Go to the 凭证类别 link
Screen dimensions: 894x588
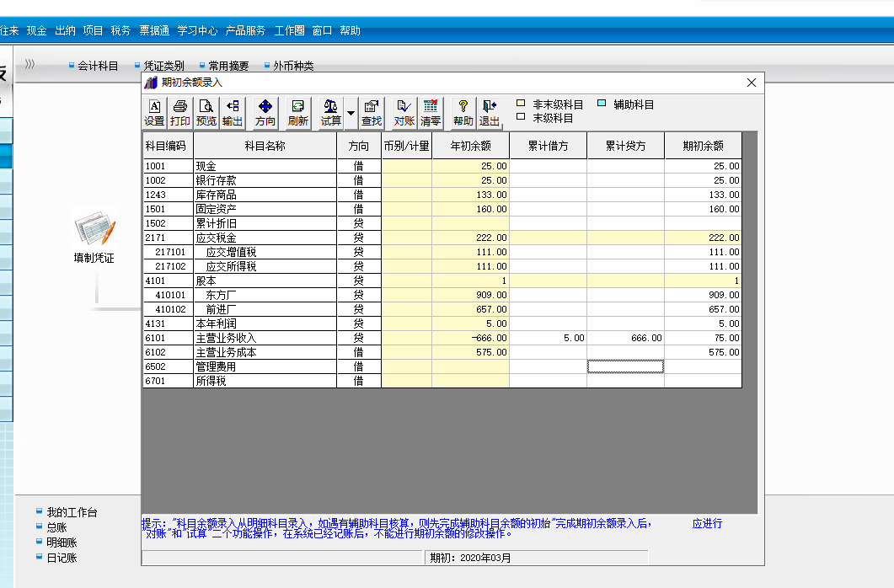coord(163,66)
